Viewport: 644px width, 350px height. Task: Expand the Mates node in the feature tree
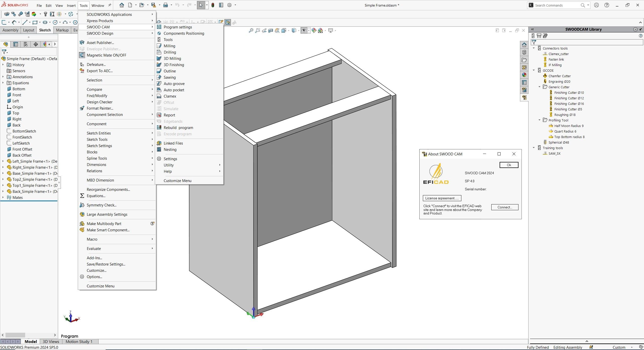pyautogui.click(x=3, y=197)
